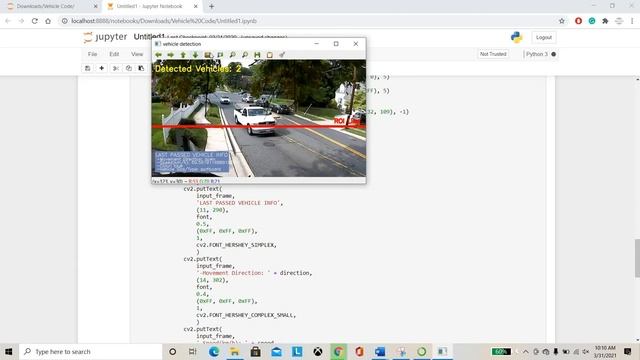Click the cv2.FONT_HERSHEY_SIMPLEX code line

236,245
